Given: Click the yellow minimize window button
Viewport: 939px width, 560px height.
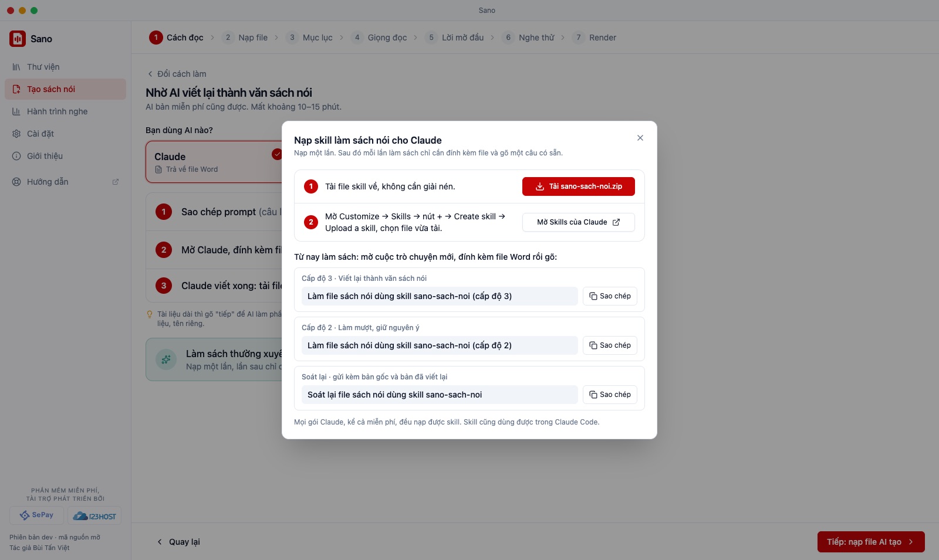Looking at the screenshot, I should coord(22,11).
